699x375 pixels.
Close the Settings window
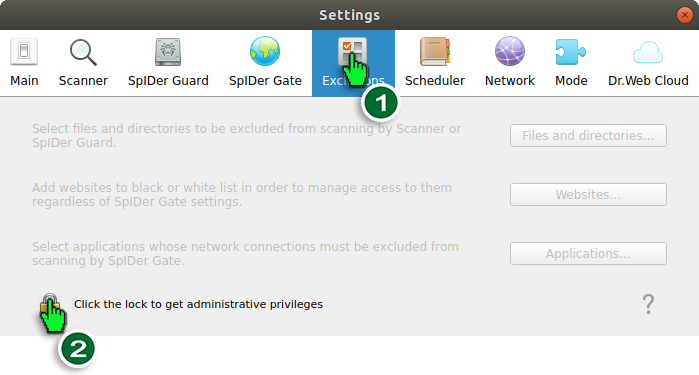pyautogui.click(x=684, y=15)
